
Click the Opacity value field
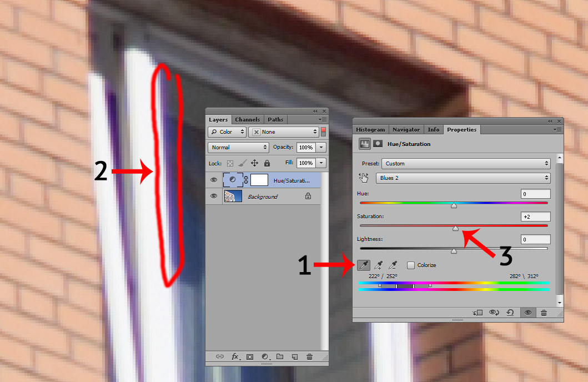[306, 147]
